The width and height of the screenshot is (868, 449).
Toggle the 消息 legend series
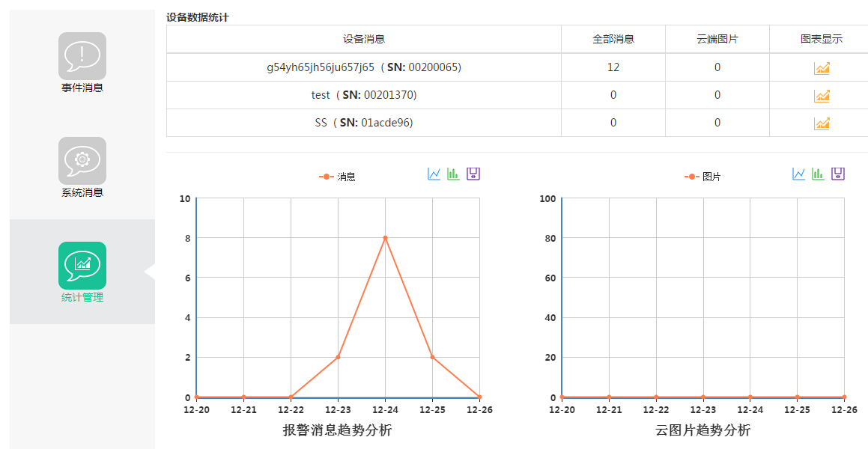[337, 177]
